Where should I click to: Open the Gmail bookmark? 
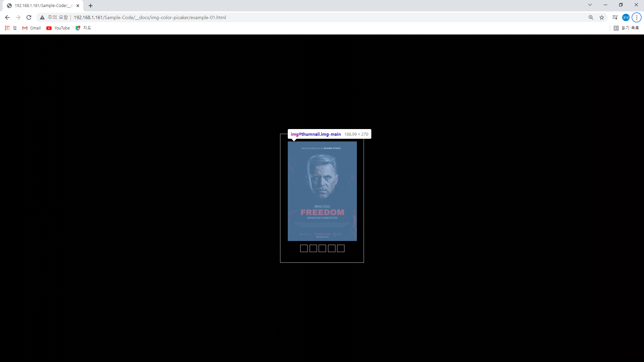32,28
